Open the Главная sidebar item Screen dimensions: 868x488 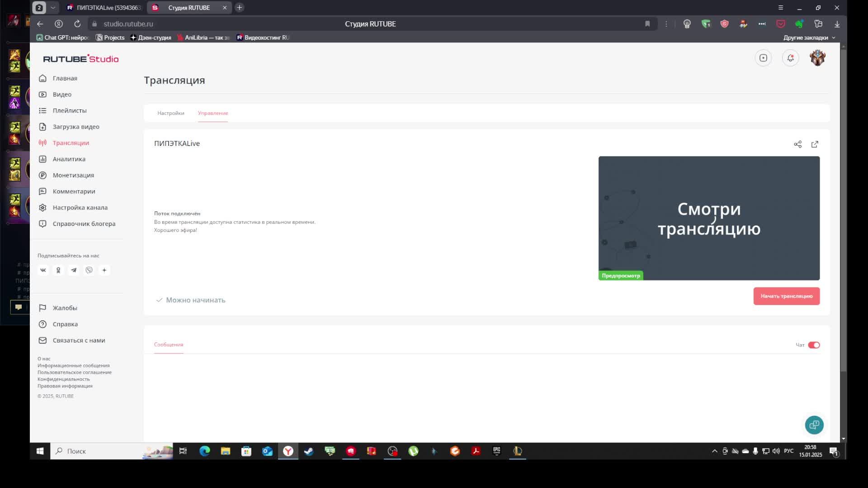(x=65, y=78)
